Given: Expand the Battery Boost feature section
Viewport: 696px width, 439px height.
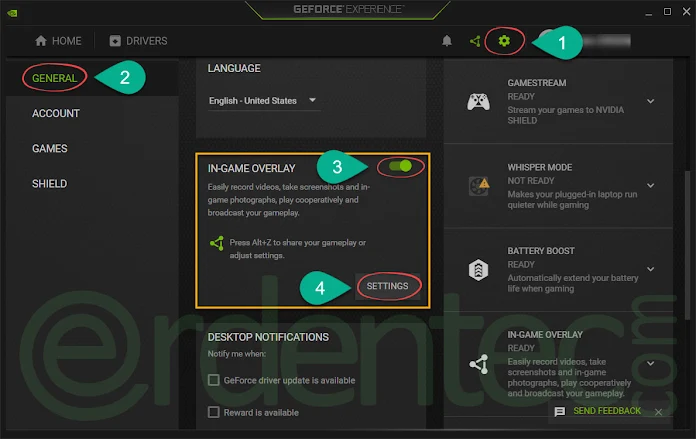Looking at the screenshot, I should [x=650, y=269].
